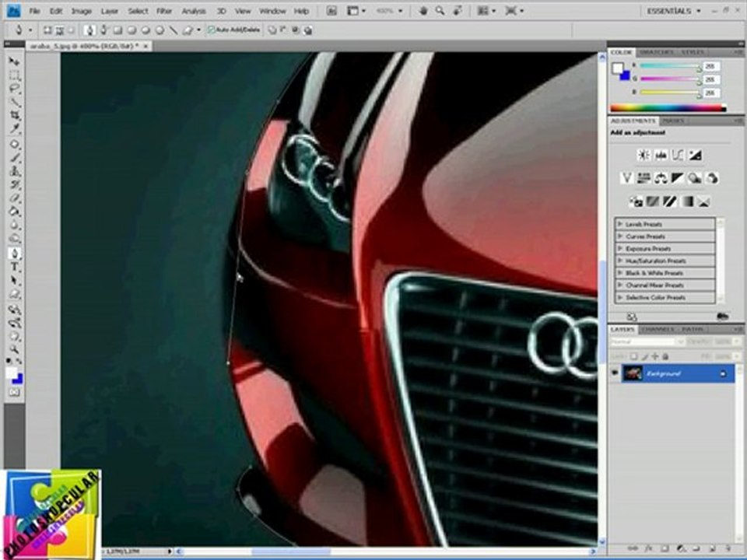Add a Curves adjustment

tap(678, 155)
